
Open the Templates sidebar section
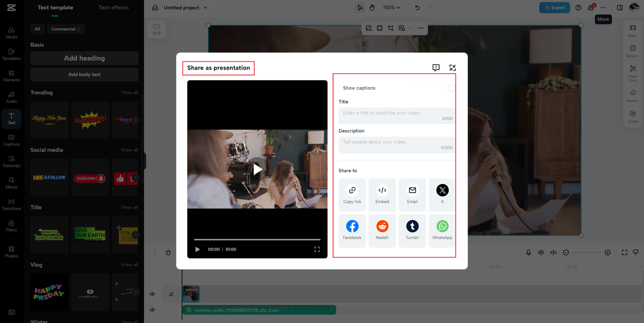(x=11, y=54)
